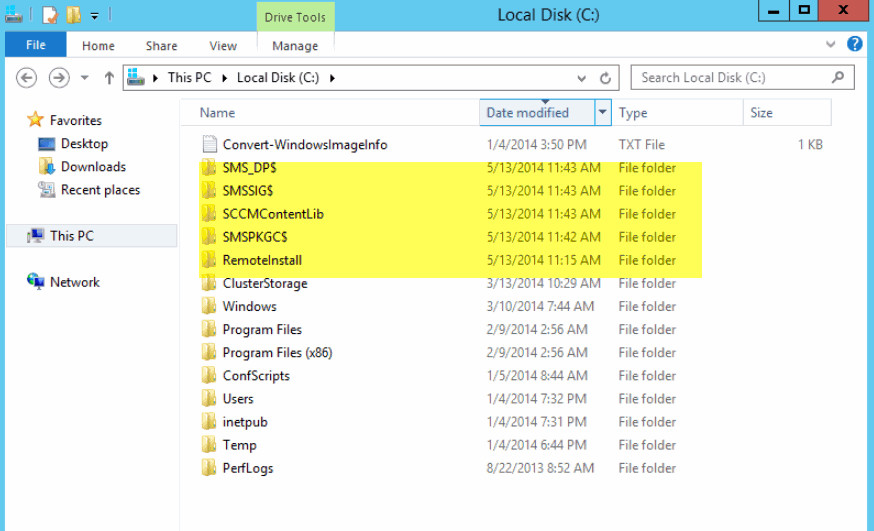Screen dimensions: 874x531
Task: Open the Date modified filter dropdown arrow
Action: 603,112
